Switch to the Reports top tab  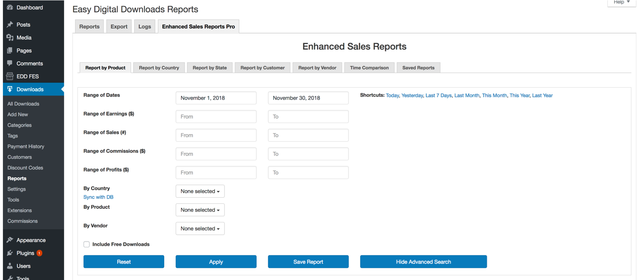tap(89, 26)
